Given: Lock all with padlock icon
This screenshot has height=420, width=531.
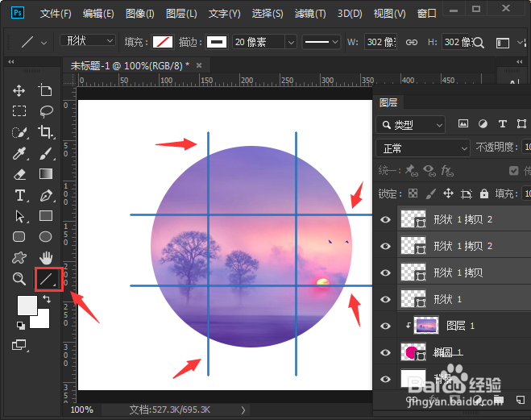Looking at the screenshot, I should 484,193.
